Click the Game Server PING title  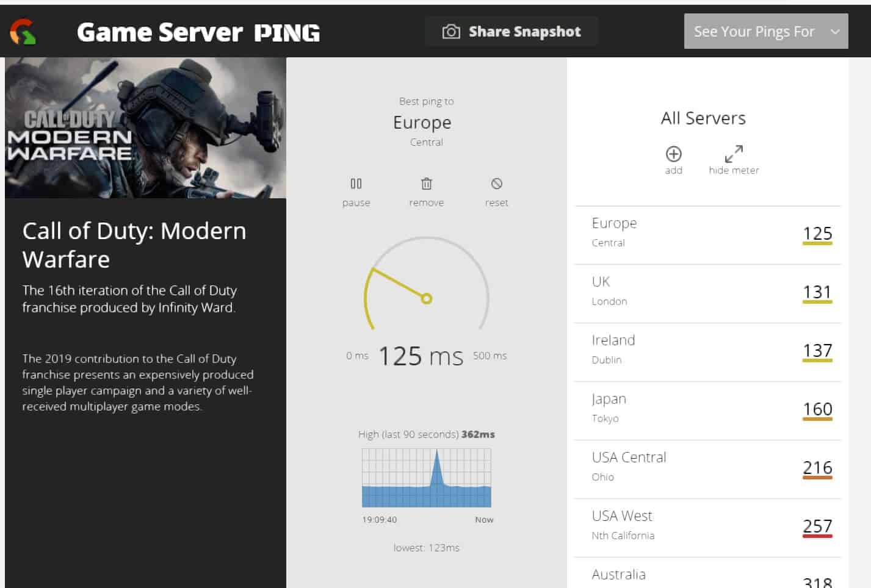[198, 32]
